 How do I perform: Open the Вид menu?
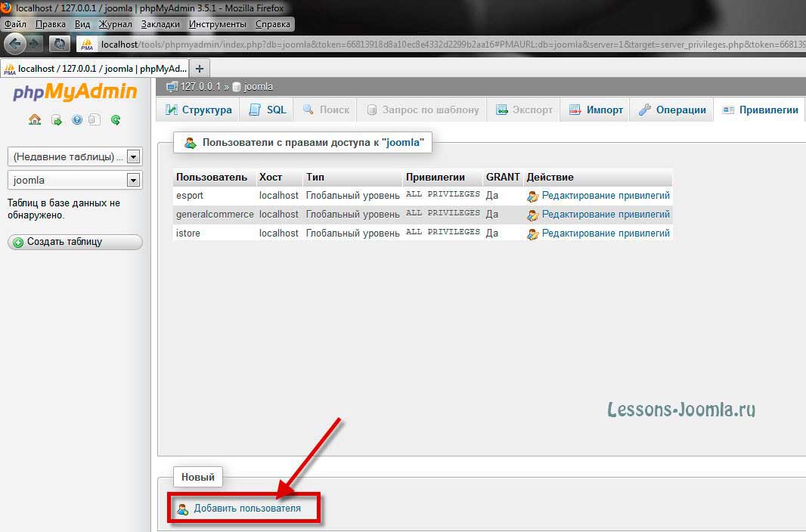tap(82, 24)
